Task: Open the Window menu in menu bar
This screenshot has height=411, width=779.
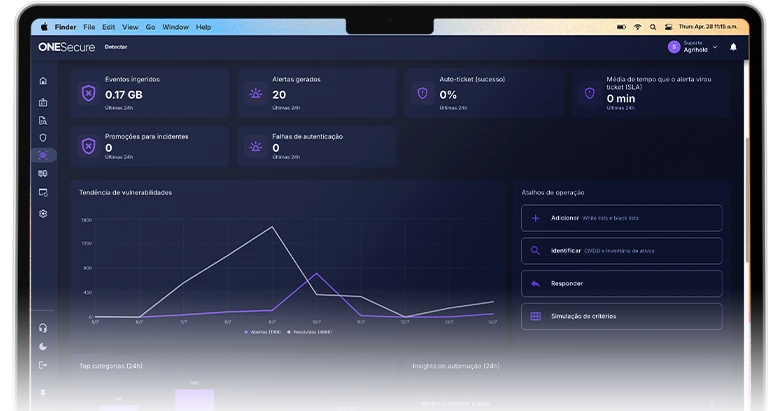Action: pyautogui.click(x=175, y=27)
